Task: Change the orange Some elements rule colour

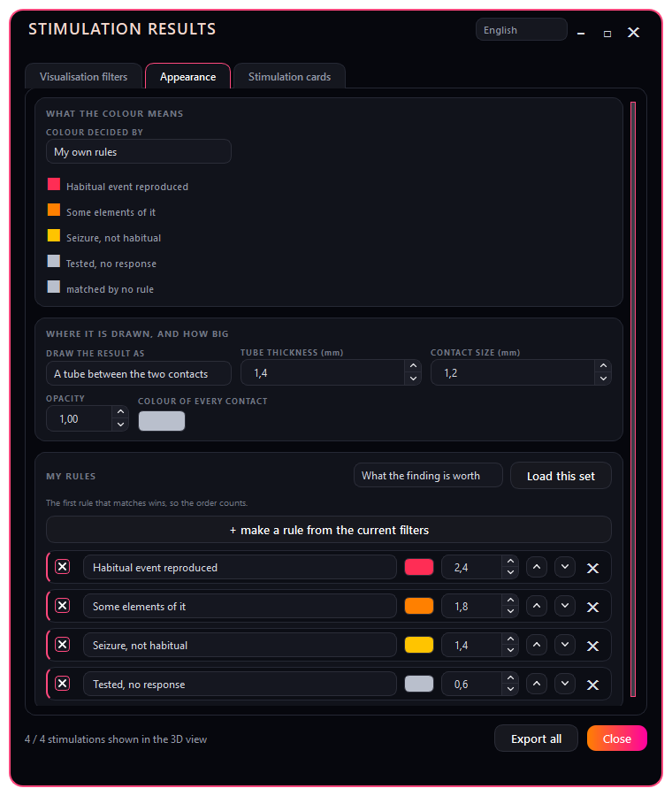Action: tap(419, 606)
